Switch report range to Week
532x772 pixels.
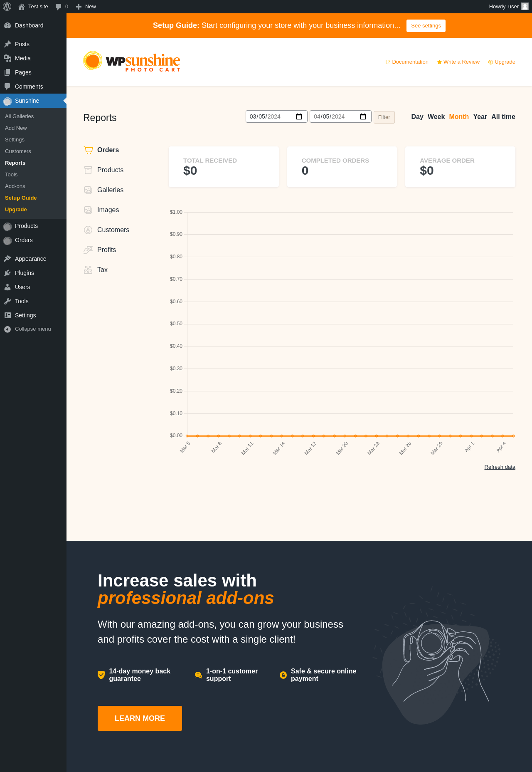pyautogui.click(x=436, y=117)
